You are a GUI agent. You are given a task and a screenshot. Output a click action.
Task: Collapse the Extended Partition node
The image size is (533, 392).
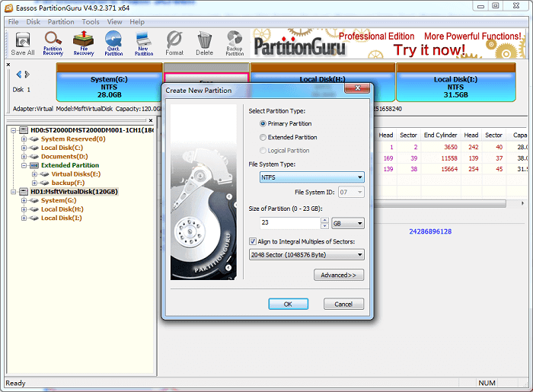(24, 165)
